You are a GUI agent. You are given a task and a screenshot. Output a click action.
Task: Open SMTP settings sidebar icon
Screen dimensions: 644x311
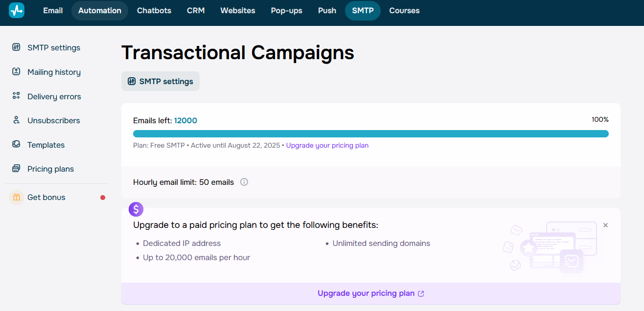[x=16, y=47]
